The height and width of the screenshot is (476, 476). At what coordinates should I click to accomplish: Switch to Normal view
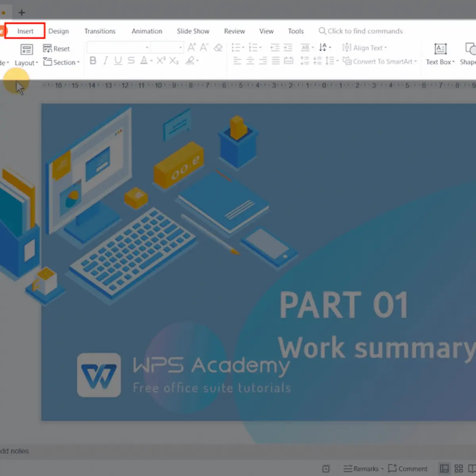pos(444,469)
